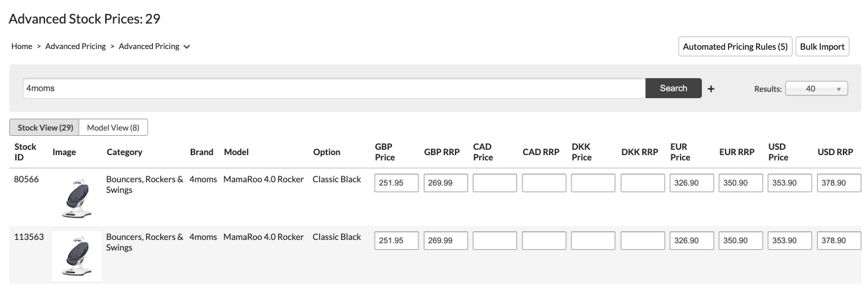The image size is (868, 287).
Task: Open the Advanced Pricing breadcrumb dropdown chevron
Action: [x=187, y=47]
